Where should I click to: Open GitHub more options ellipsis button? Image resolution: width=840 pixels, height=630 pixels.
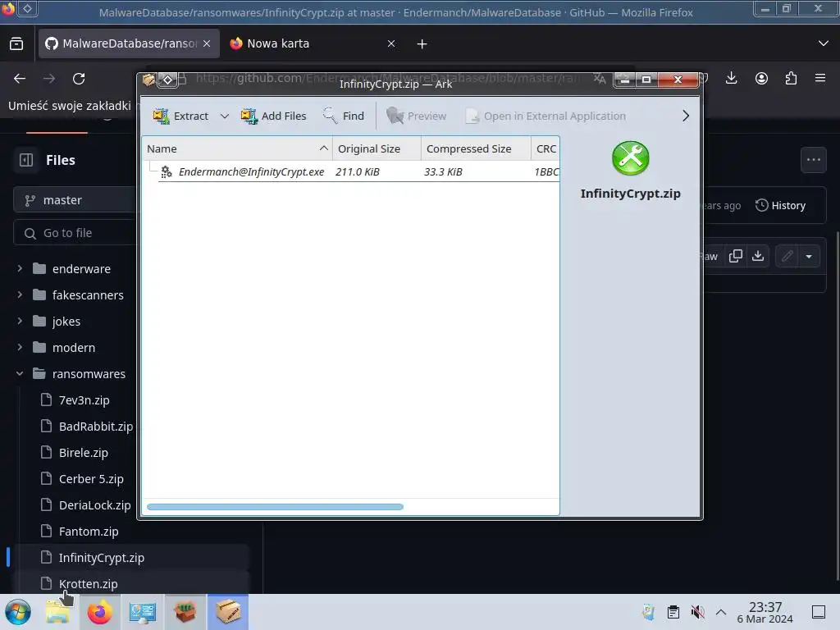(814, 160)
